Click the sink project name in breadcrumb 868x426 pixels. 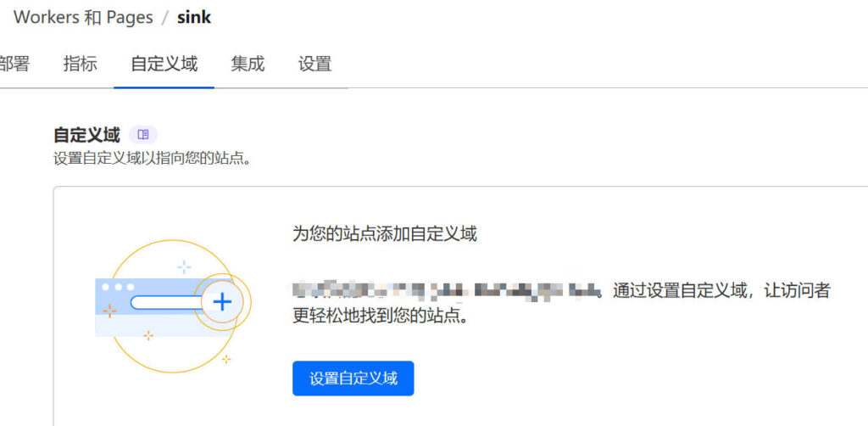pyautogui.click(x=194, y=17)
